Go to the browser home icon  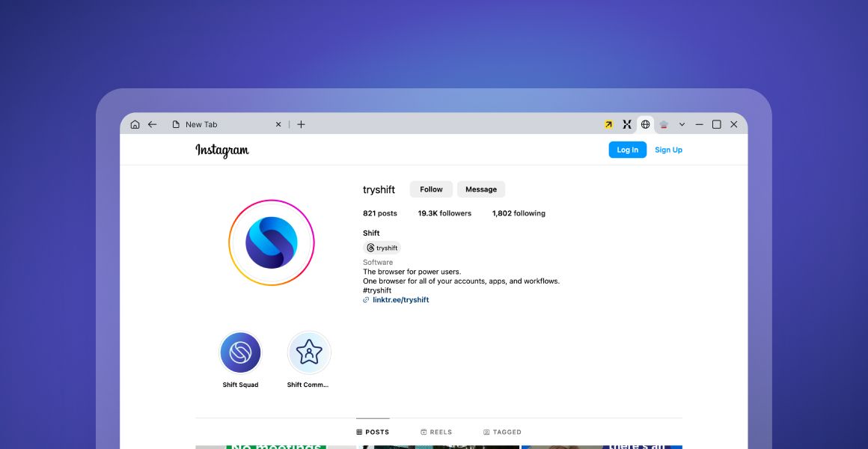(135, 124)
